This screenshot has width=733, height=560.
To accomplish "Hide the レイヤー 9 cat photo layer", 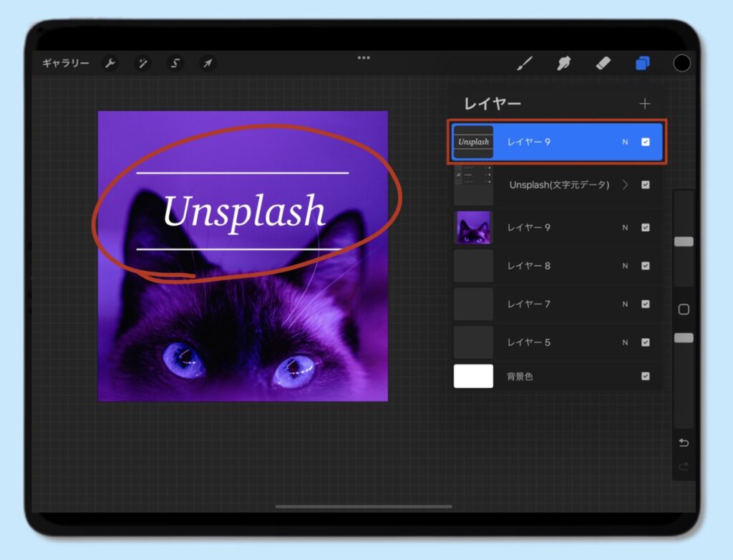I will [646, 228].
